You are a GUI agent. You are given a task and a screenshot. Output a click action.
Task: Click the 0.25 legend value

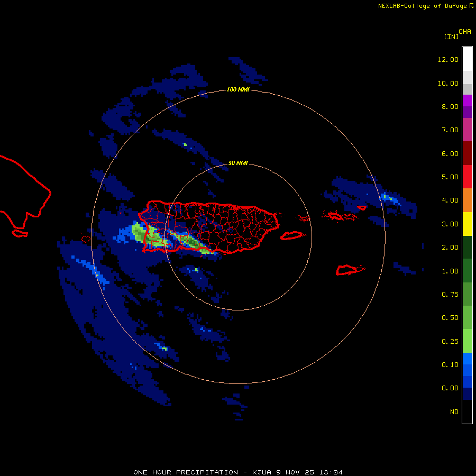tap(450, 342)
